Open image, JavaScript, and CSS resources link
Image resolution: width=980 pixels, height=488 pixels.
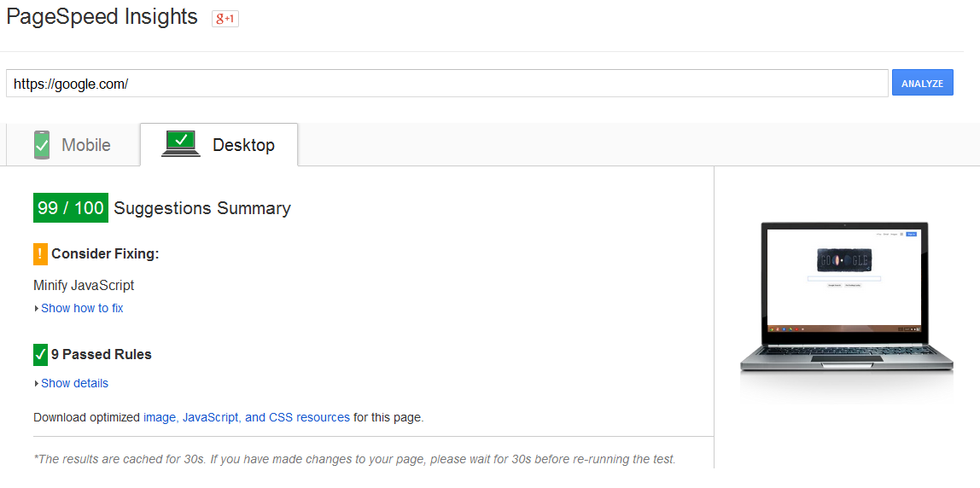247,417
